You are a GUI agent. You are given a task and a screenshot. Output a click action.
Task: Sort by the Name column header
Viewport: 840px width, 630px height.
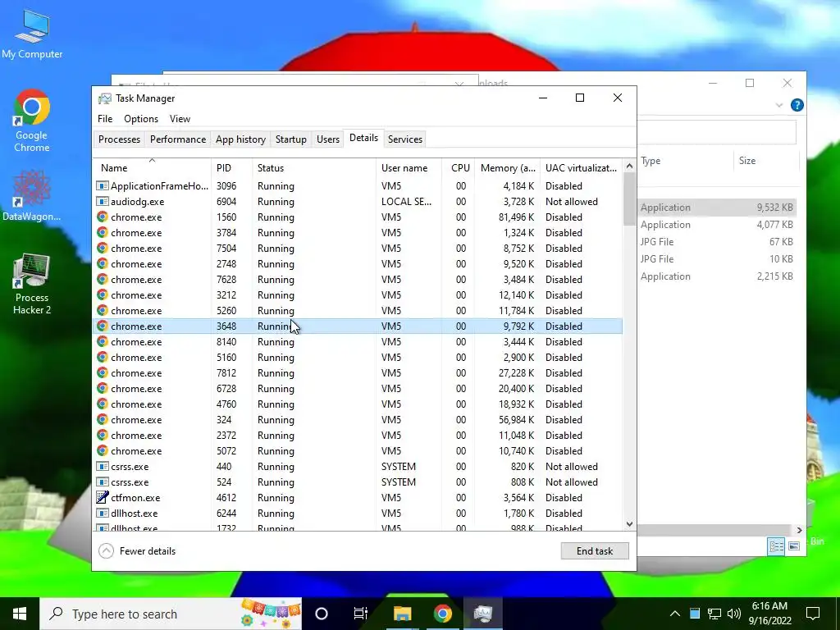pos(152,167)
